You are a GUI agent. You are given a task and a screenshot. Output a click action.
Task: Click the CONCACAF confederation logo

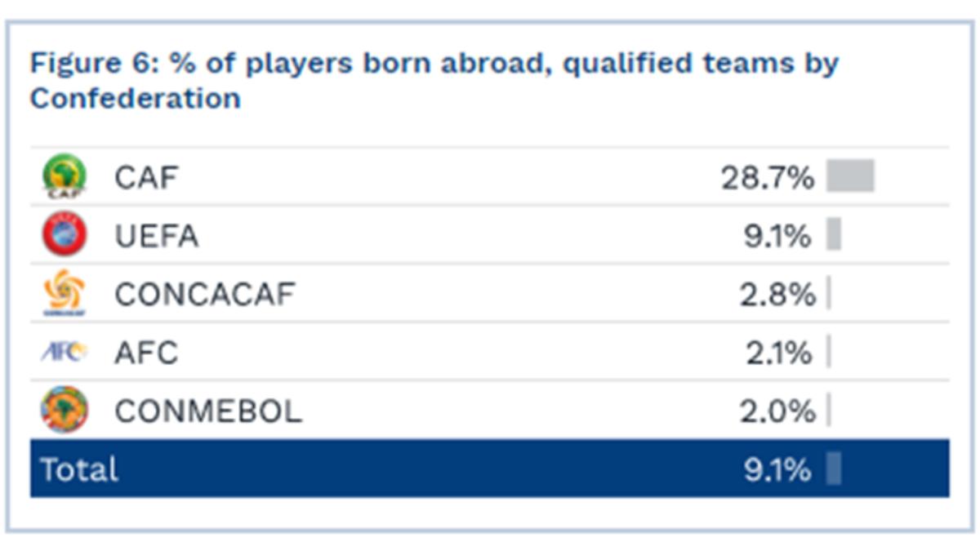[64, 294]
